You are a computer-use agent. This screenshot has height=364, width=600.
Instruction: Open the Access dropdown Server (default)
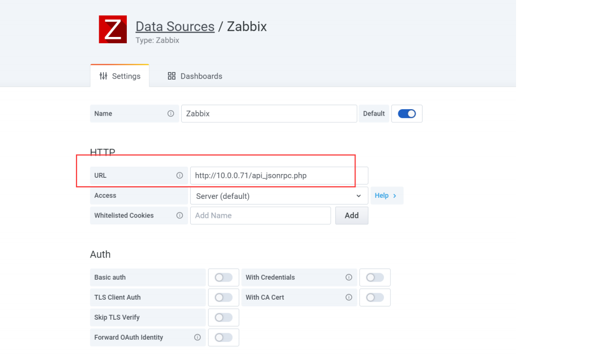click(x=278, y=196)
